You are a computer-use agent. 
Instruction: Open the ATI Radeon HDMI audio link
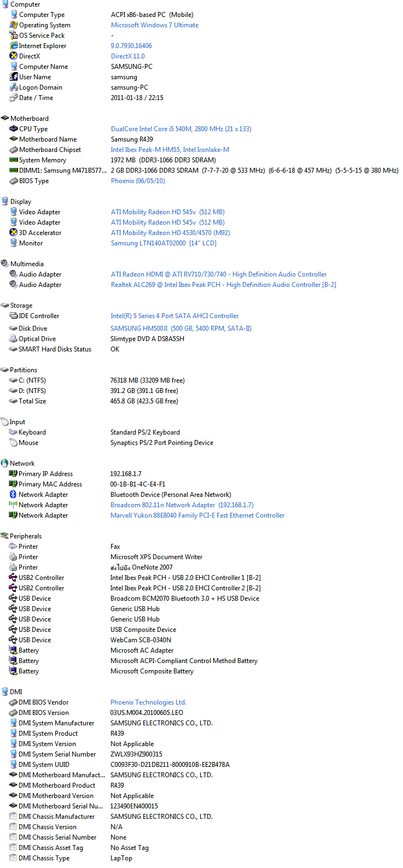219,274
